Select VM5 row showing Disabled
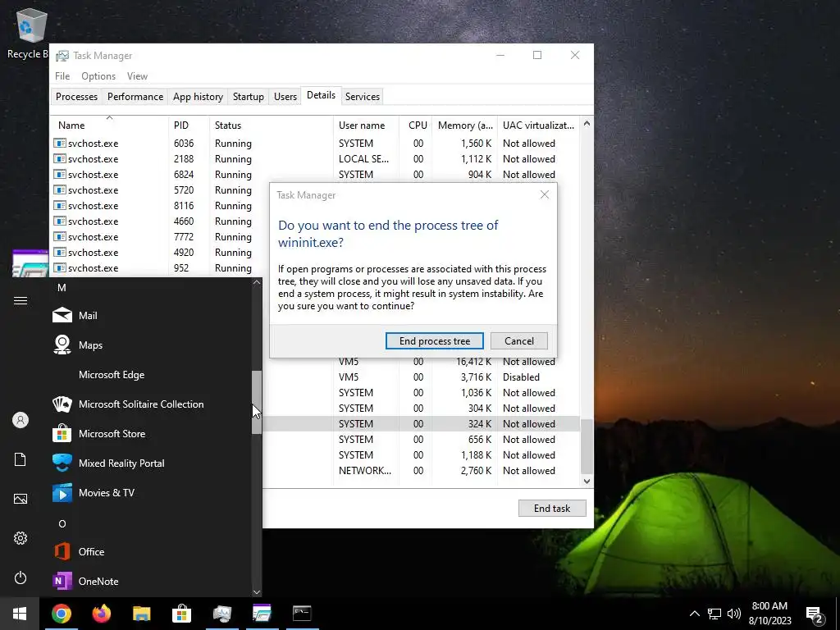 [421, 377]
